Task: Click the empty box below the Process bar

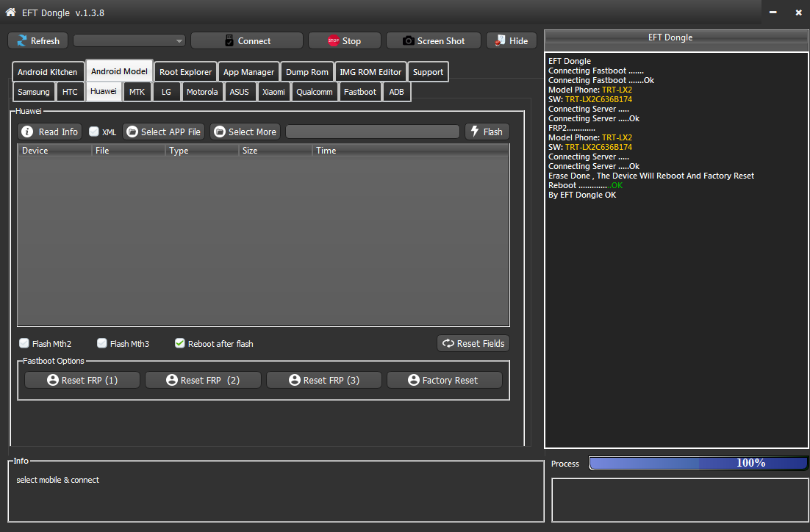Action: [680, 500]
